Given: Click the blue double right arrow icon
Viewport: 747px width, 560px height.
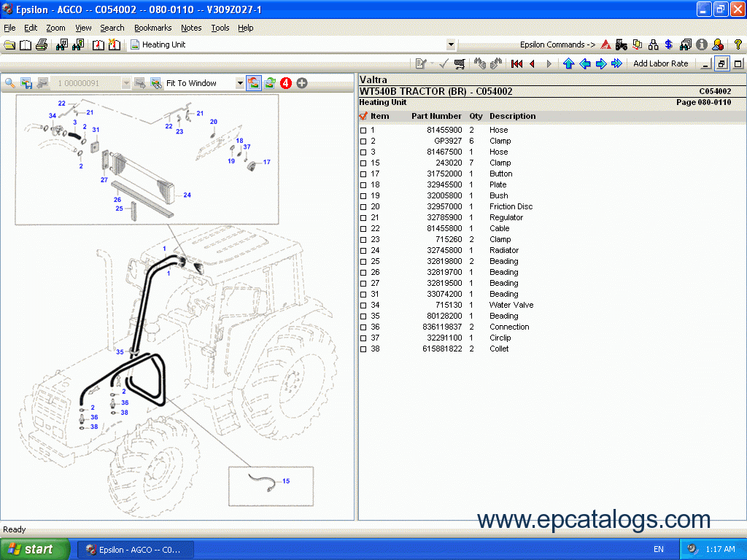Looking at the screenshot, I should tap(616, 64).
